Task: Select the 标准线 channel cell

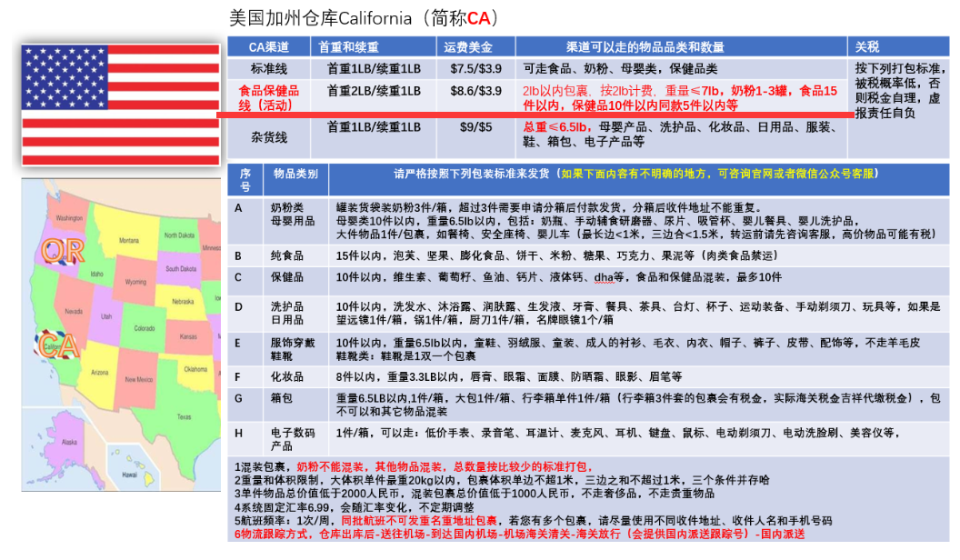Action: (x=269, y=68)
